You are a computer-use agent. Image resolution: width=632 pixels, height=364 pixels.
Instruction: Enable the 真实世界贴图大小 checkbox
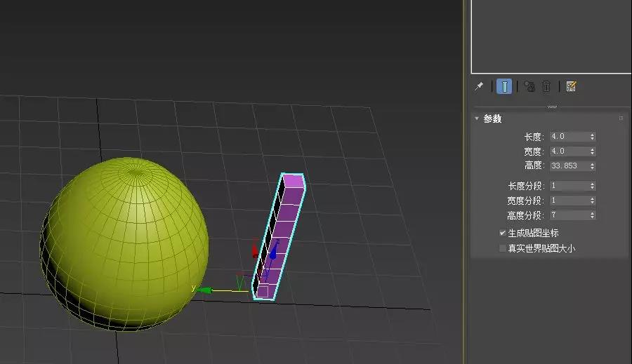tap(503, 248)
